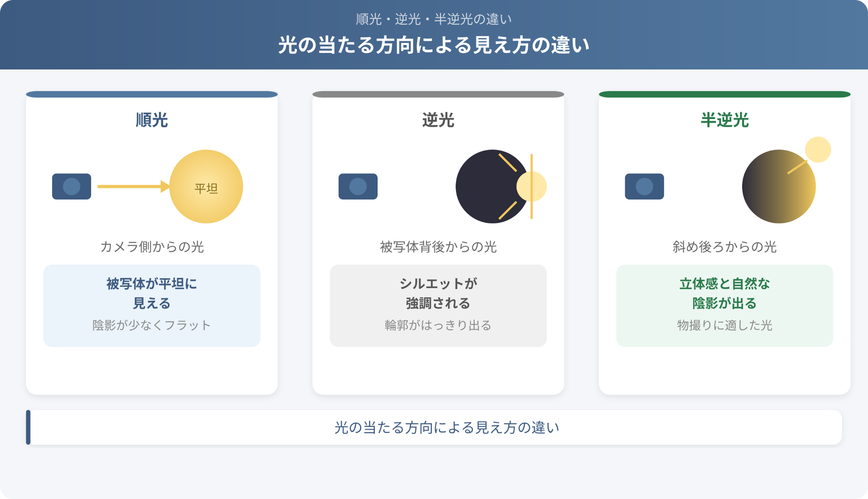This screenshot has height=499, width=868.
Task: Select the 半逆光 card heading
Action: click(725, 120)
